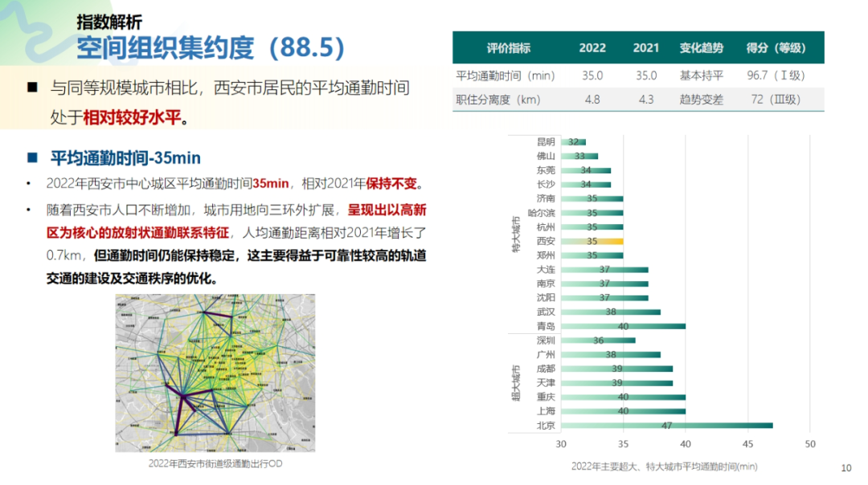This screenshot has width=868, height=485.
Task: Select the 昆明 bar showing 32 minutes
Action: (x=572, y=142)
